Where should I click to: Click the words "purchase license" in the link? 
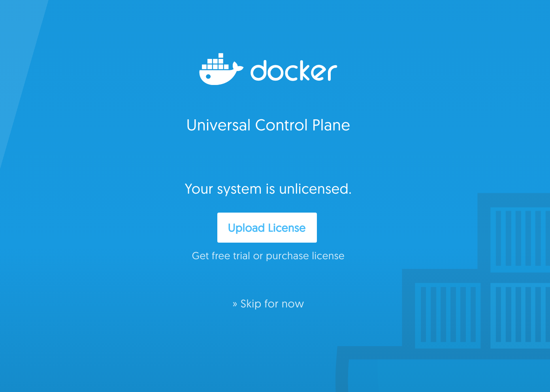pos(305,256)
